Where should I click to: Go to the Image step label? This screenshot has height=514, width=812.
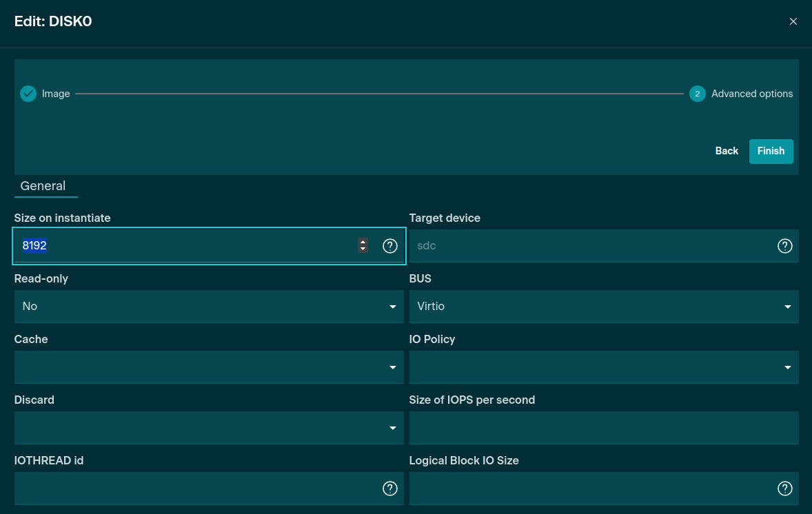pyautogui.click(x=56, y=94)
